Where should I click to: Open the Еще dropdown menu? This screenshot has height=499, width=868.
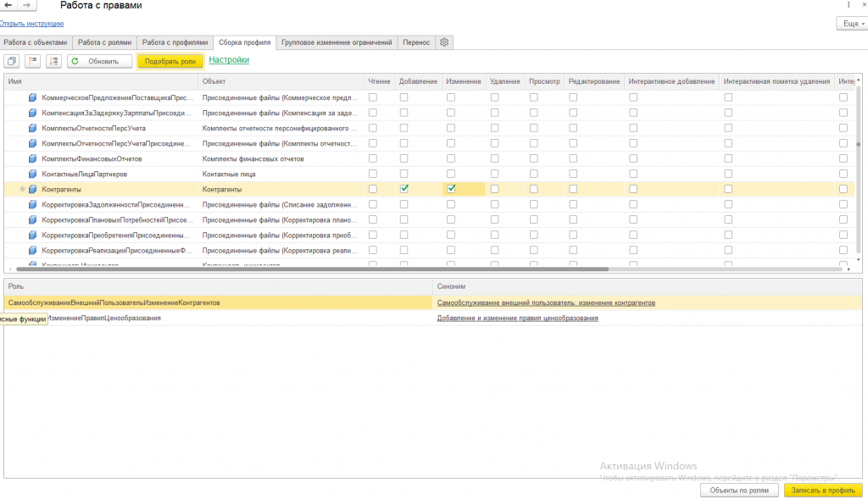click(853, 23)
